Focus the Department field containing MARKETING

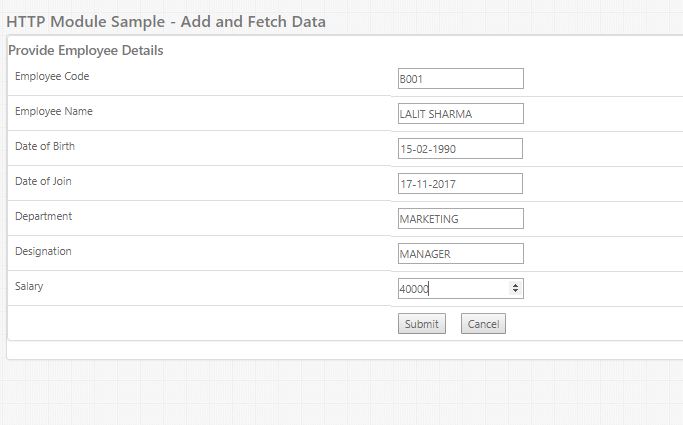pos(460,219)
